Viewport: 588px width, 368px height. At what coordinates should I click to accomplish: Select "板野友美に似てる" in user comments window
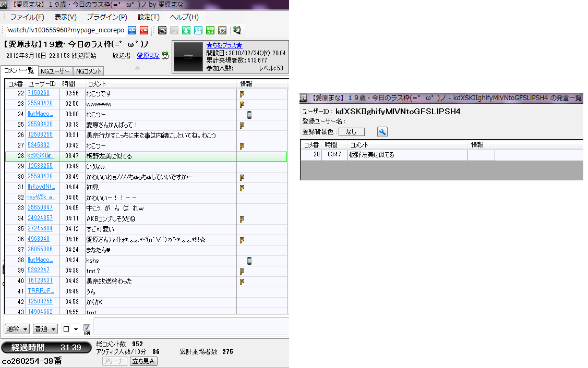(x=371, y=155)
